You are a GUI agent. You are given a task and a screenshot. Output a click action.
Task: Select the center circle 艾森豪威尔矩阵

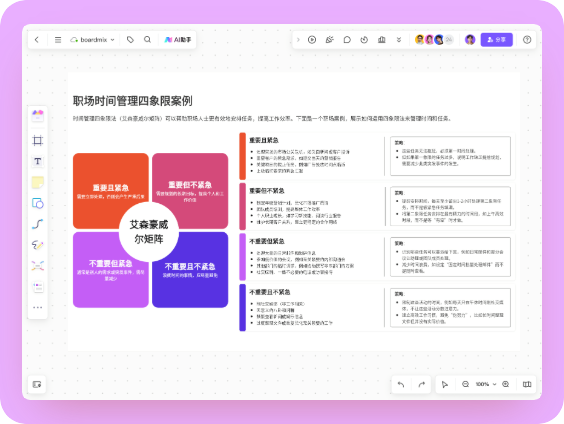(149, 232)
